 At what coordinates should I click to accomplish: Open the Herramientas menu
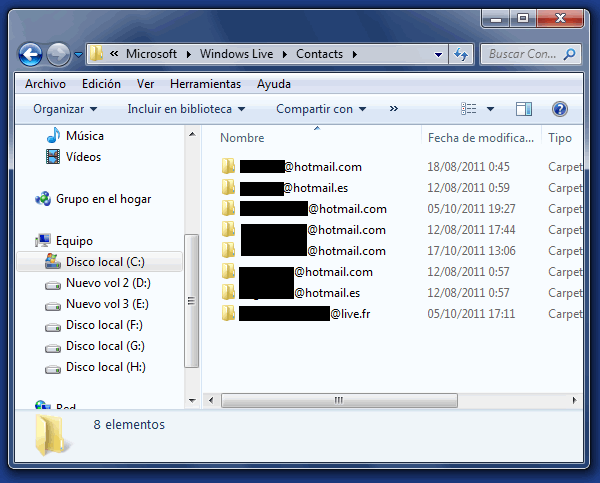pyautogui.click(x=205, y=84)
